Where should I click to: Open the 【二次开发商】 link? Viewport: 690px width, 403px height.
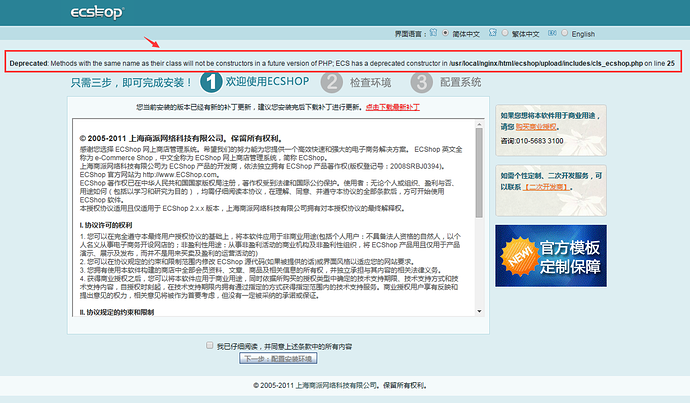(546, 187)
